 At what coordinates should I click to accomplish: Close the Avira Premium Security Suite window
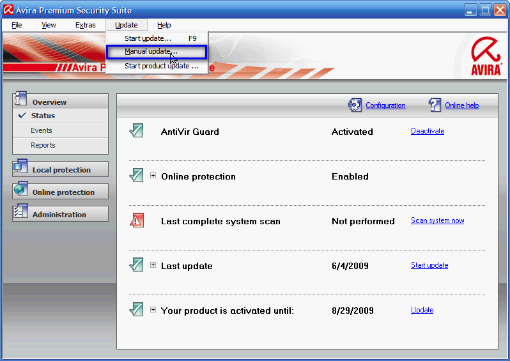click(500, 10)
